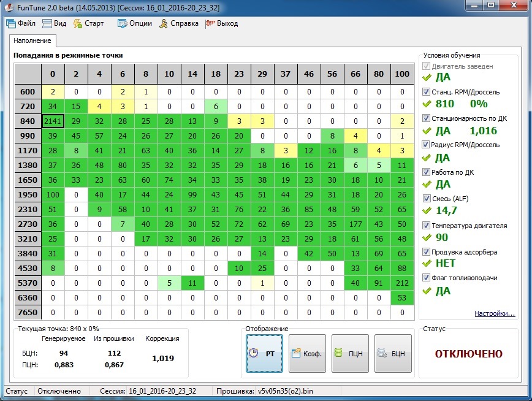Click the 7650 row header
This screenshot has width=532, height=401.
(x=28, y=312)
